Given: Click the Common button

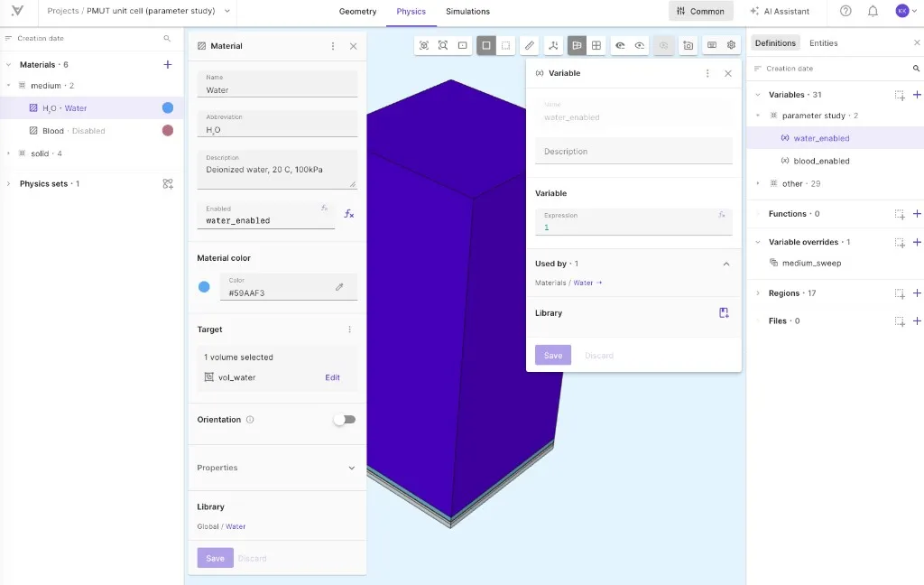Looking at the screenshot, I should pyautogui.click(x=700, y=11).
